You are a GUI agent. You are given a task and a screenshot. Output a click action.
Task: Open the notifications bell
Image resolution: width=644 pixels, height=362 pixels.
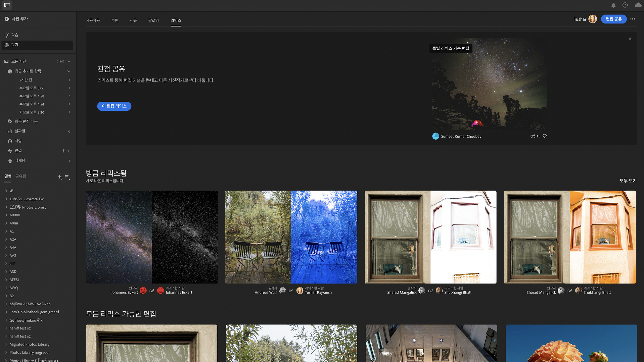click(613, 5)
